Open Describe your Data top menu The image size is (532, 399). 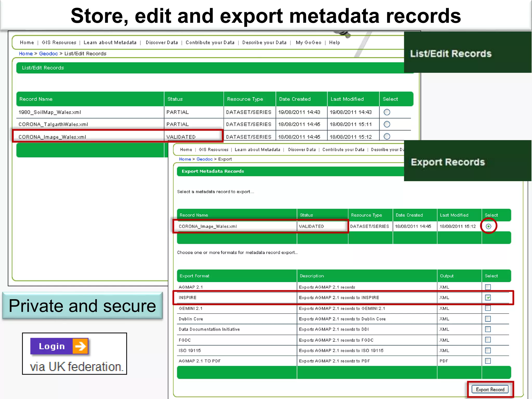coord(264,42)
